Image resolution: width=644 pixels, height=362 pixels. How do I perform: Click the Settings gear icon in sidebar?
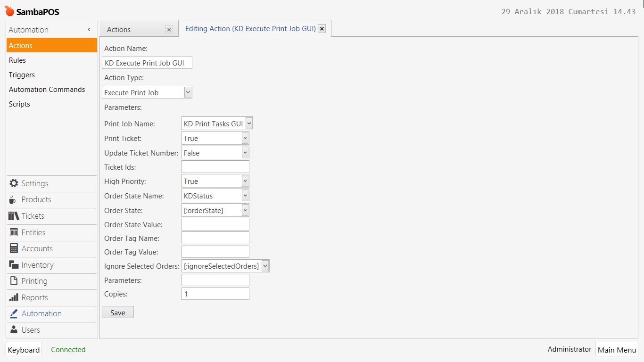(14, 183)
